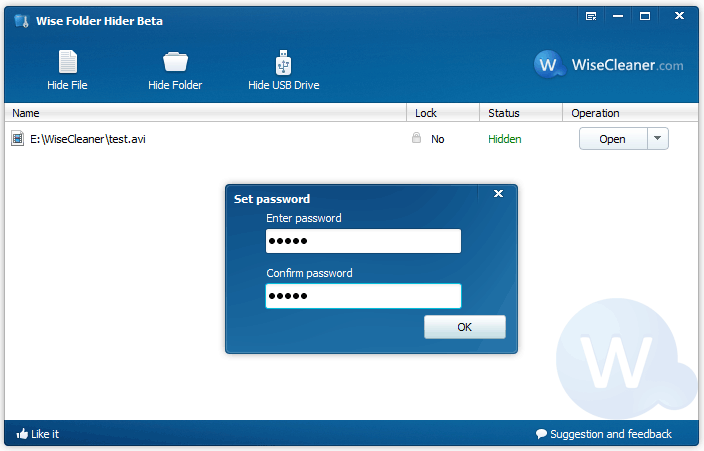Open the WiseCleaner.com logo link
This screenshot has width=704, height=451.
click(608, 65)
